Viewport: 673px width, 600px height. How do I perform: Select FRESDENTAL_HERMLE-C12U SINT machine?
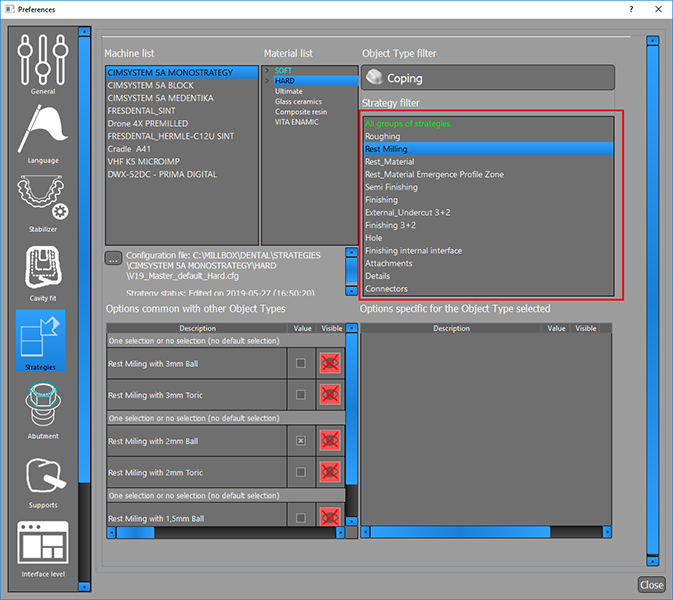(182, 136)
